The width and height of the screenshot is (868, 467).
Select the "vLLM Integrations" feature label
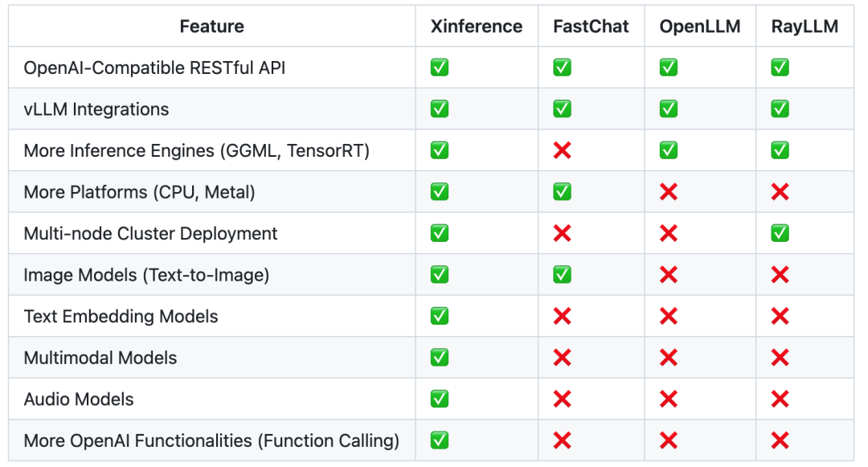click(x=96, y=109)
